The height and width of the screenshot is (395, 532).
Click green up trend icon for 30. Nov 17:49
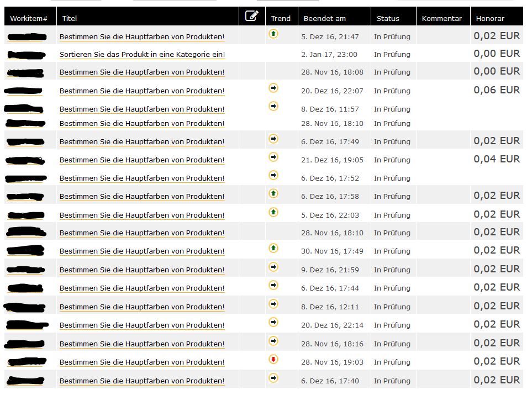tap(273, 248)
